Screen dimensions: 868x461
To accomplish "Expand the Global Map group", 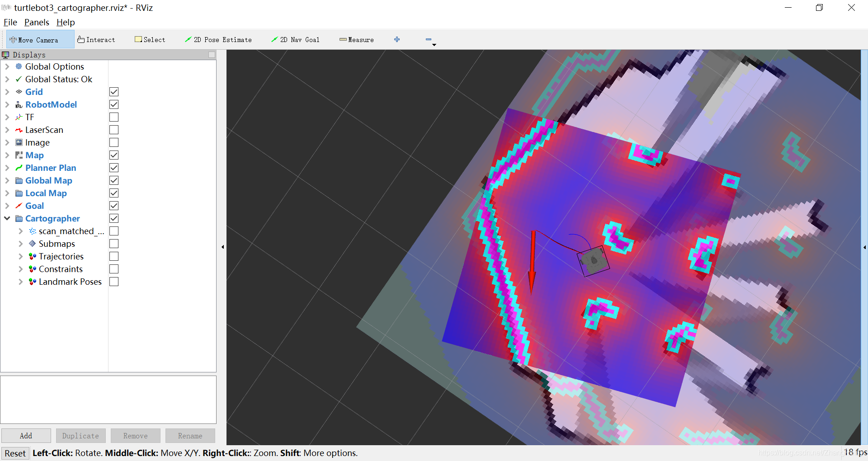I will (x=7, y=180).
